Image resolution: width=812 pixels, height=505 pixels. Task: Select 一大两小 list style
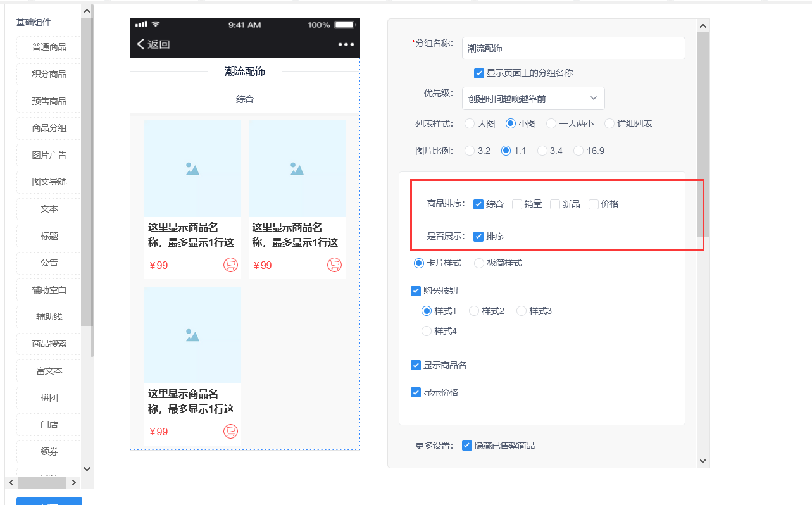[x=551, y=123]
